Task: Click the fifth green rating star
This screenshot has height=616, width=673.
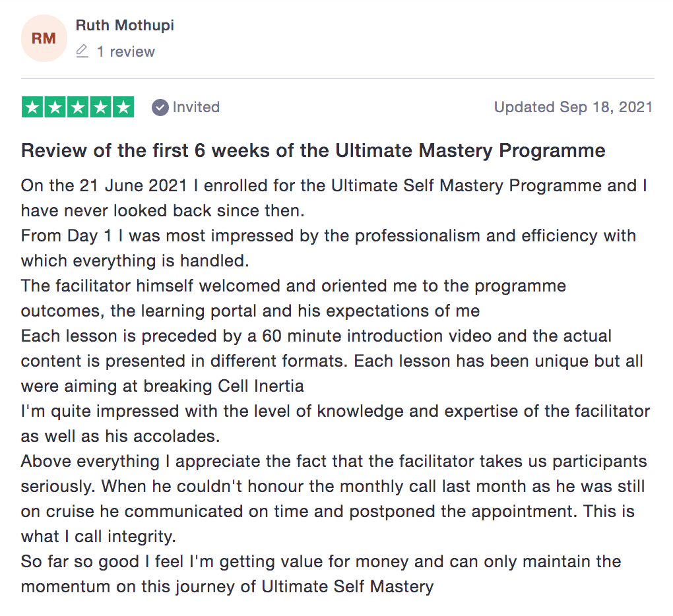Action: coord(123,107)
